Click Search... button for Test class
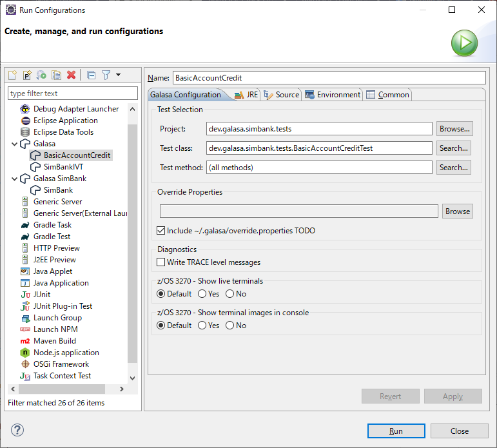 [454, 148]
